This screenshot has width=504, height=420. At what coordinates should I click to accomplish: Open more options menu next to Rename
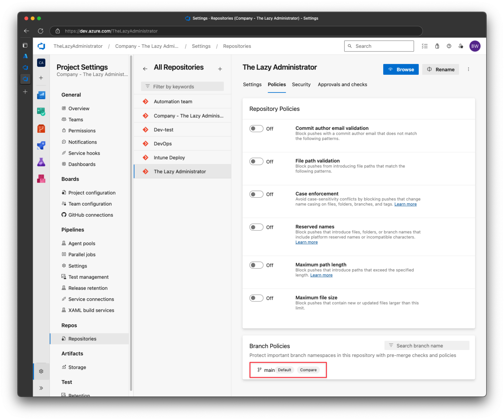coord(468,69)
